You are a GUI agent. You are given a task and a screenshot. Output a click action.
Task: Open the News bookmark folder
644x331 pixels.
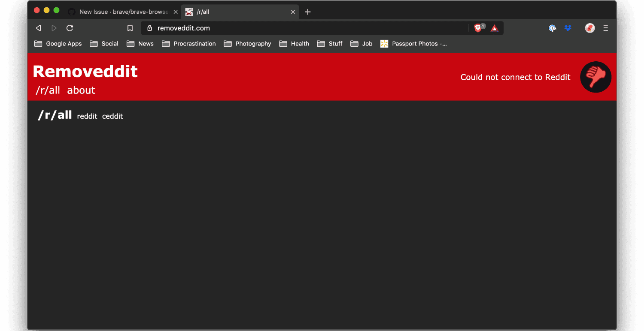(x=140, y=44)
